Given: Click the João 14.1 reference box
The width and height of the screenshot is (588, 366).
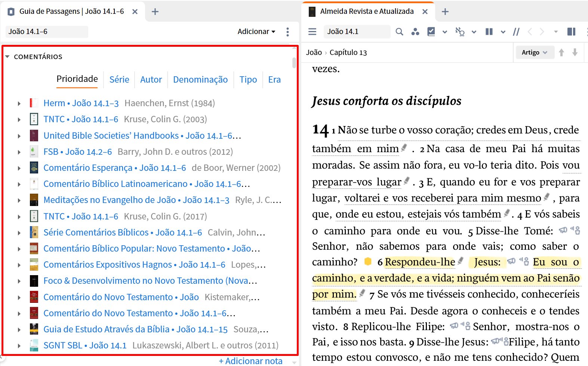Looking at the screenshot, I should 357,32.
